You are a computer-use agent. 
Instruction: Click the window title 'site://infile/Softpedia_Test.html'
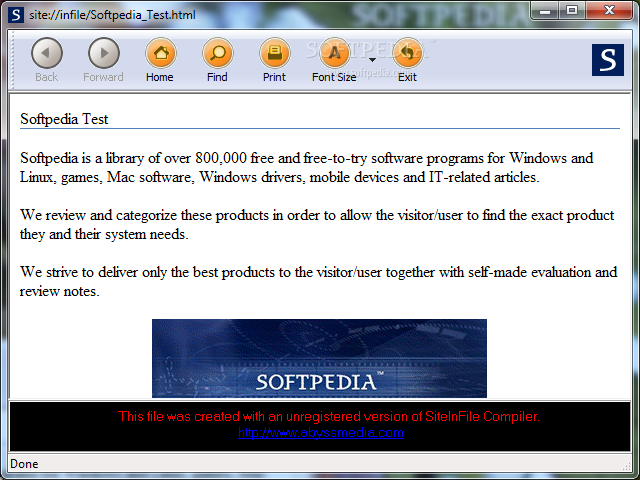(x=112, y=15)
